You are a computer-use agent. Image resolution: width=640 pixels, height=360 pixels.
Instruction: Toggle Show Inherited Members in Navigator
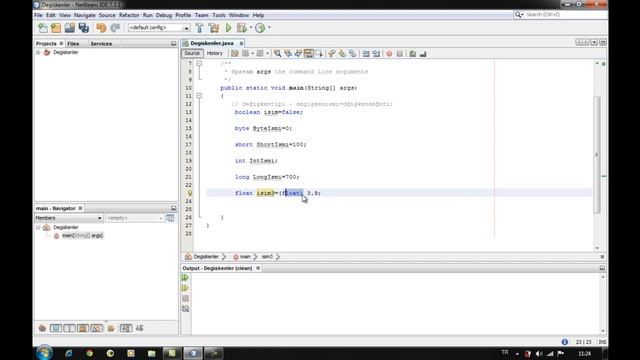[42, 328]
